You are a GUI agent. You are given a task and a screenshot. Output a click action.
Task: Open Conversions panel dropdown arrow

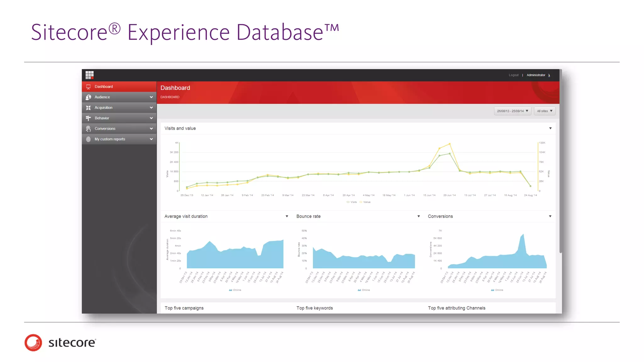[x=550, y=216]
